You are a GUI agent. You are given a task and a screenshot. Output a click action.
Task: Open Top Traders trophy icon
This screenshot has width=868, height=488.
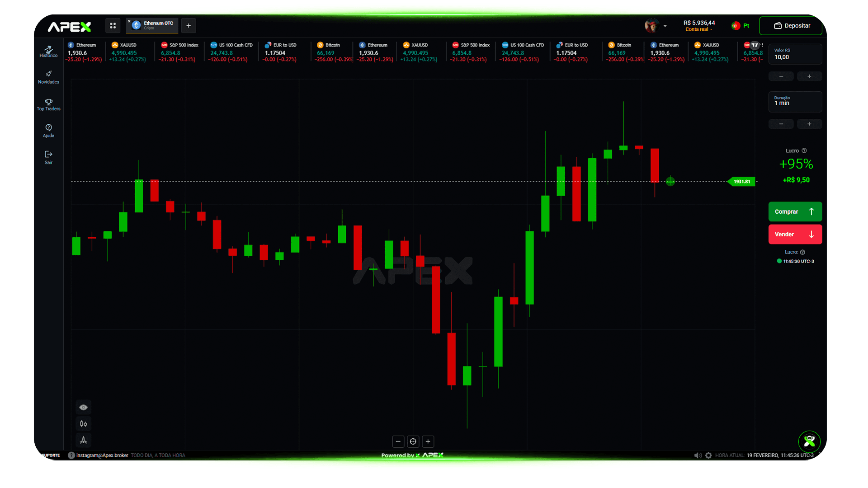click(48, 104)
